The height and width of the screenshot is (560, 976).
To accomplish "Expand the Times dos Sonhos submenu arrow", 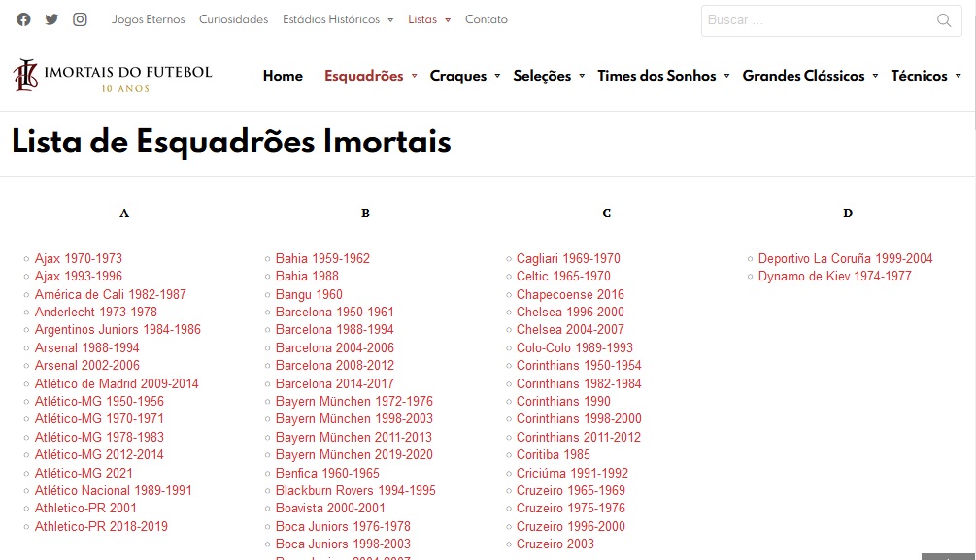I will pos(726,76).
